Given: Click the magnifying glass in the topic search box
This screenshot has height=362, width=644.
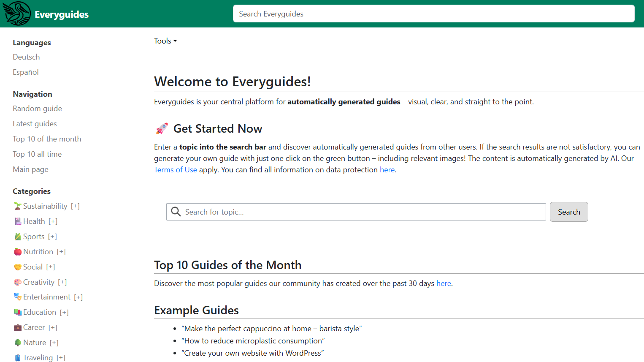Looking at the screenshot, I should 176,212.
